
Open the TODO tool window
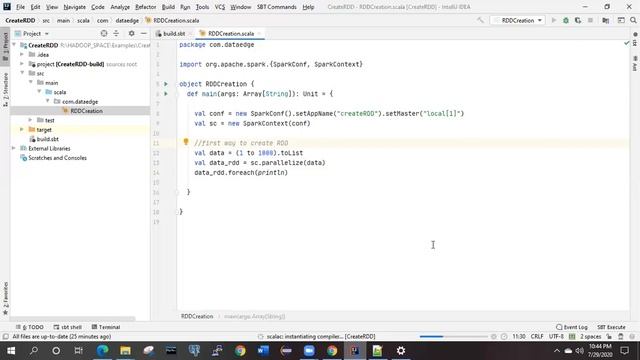[30, 327]
